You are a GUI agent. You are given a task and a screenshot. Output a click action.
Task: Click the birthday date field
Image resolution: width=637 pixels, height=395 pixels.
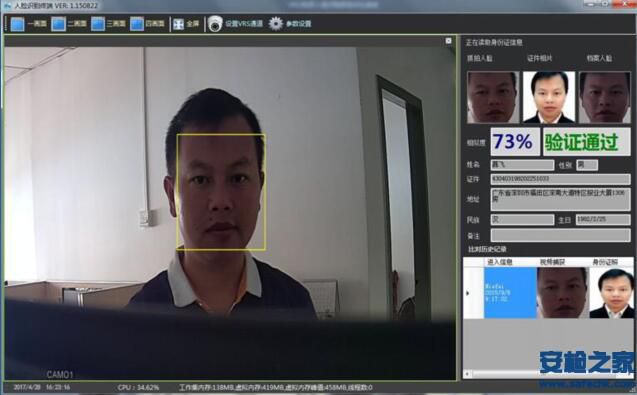tap(603, 219)
